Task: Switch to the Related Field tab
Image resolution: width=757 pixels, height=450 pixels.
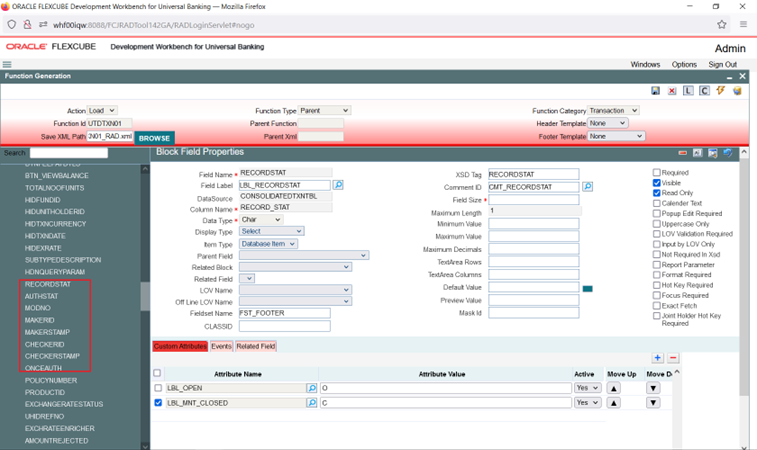Action: 256,346
